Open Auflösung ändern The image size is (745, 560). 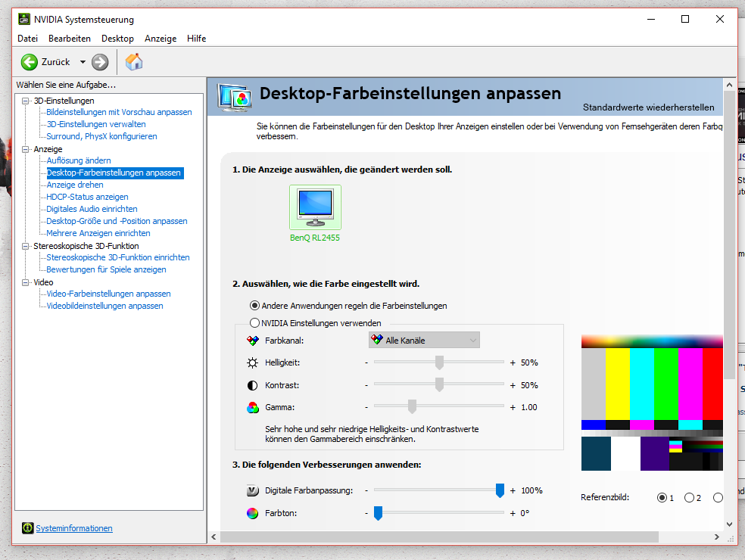79,160
